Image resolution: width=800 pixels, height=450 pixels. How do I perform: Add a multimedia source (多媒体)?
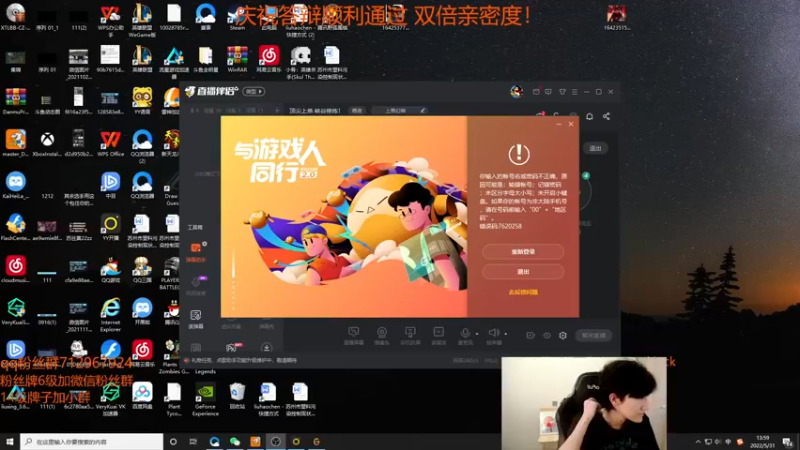click(438, 335)
